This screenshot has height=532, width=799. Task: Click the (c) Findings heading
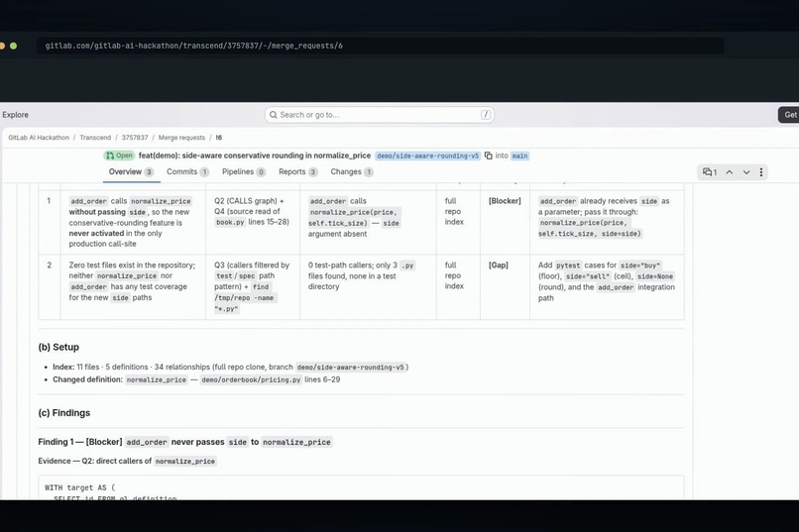[64, 413]
